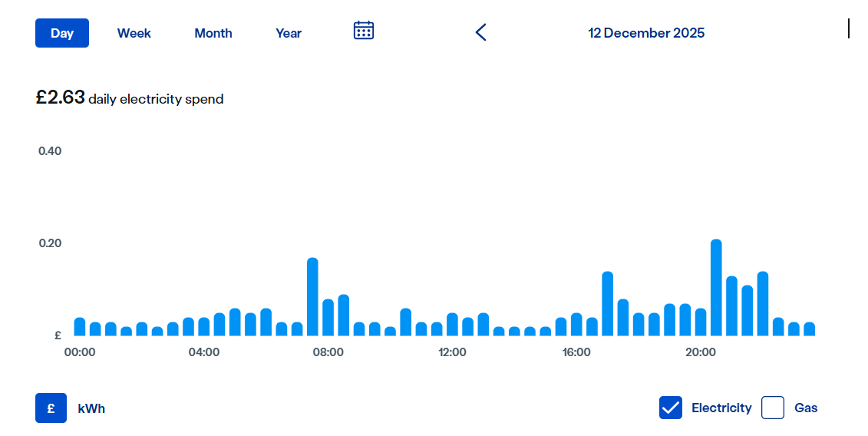
Task: Switch to the Month view
Action: (213, 33)
